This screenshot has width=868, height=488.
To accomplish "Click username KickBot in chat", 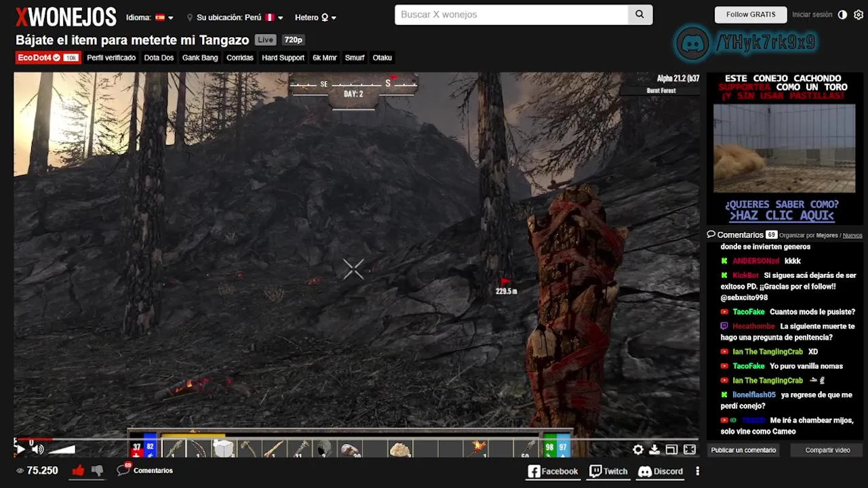I will tap(745, 275).
